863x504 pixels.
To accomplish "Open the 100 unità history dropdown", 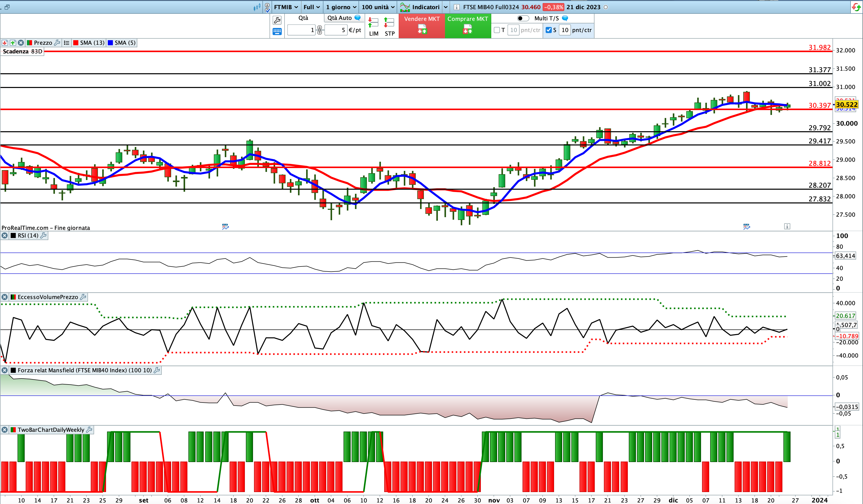I will coord(378,7).
